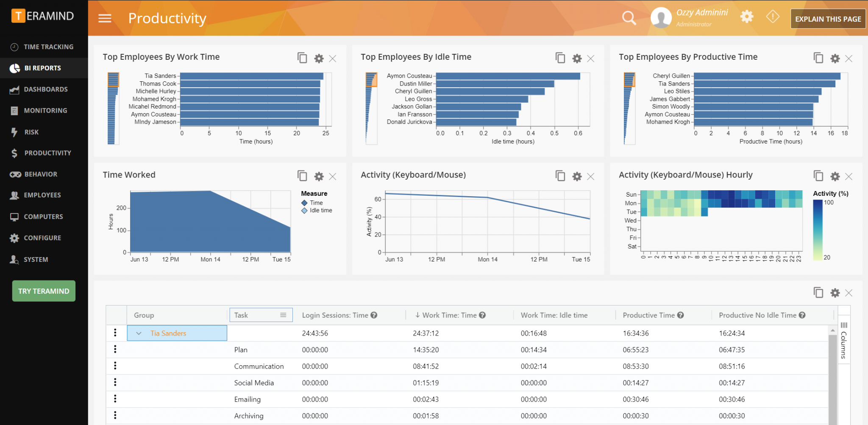
Task: Collapse the Tia Sanders group row
Action: coord(138,333)
